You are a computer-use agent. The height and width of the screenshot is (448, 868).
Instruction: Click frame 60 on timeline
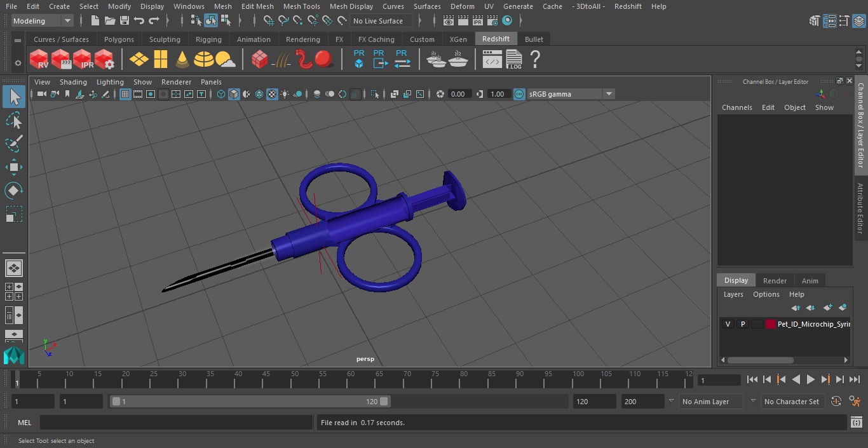pyautogui.click(x=351, y=379)
